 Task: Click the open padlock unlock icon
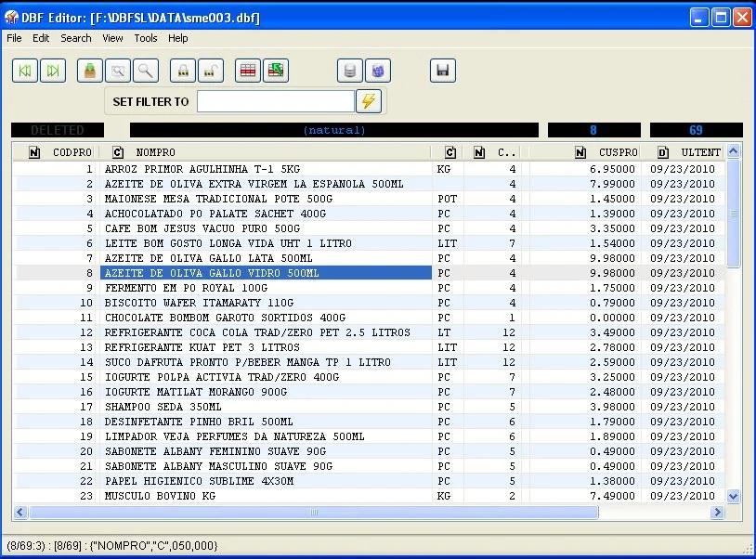[x=211, y=71]
